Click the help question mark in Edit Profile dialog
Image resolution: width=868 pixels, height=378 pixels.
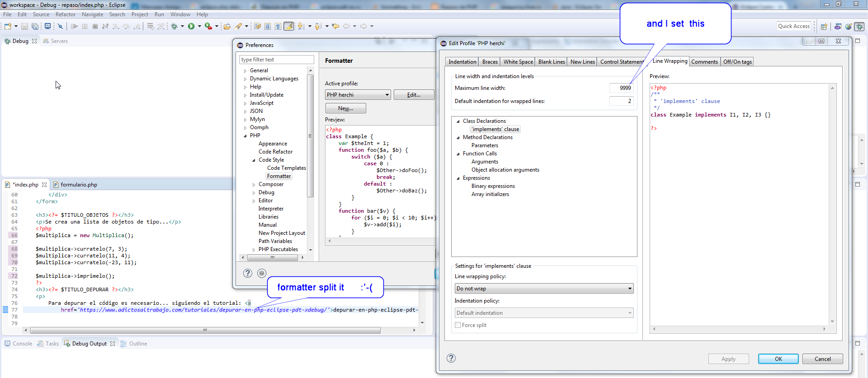coord(451,358)
